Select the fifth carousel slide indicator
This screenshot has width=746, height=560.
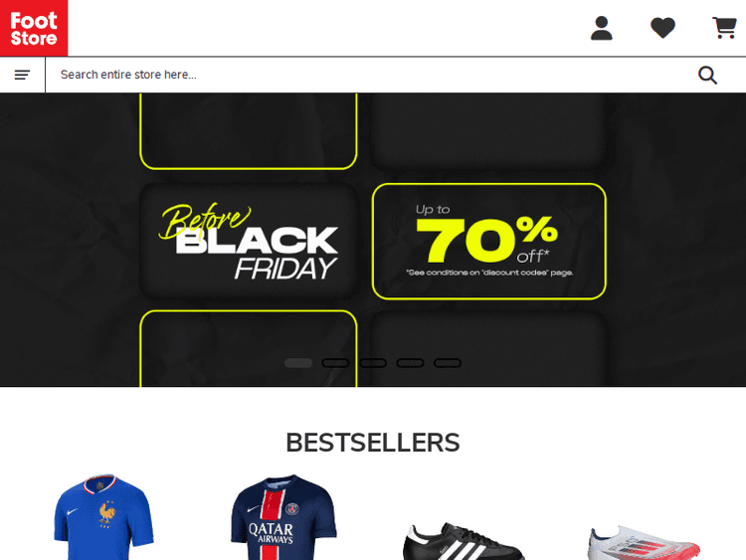[448, 363]
